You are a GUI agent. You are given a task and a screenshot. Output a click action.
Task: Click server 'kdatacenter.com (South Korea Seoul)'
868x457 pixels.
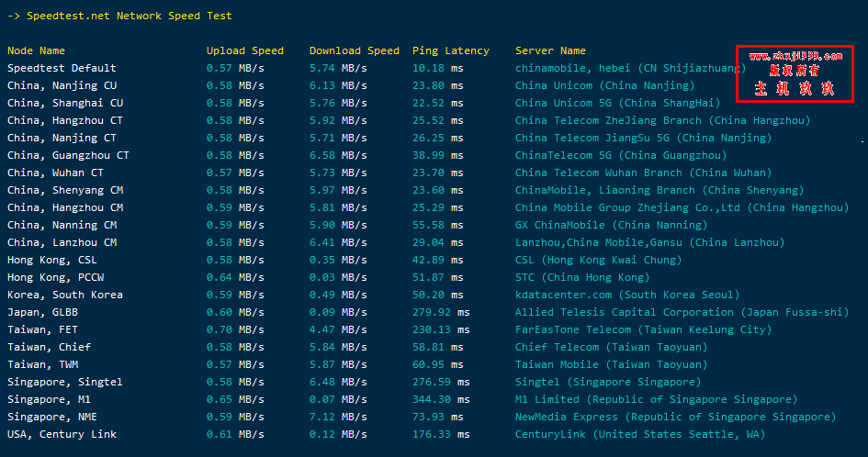click(627, 295)
